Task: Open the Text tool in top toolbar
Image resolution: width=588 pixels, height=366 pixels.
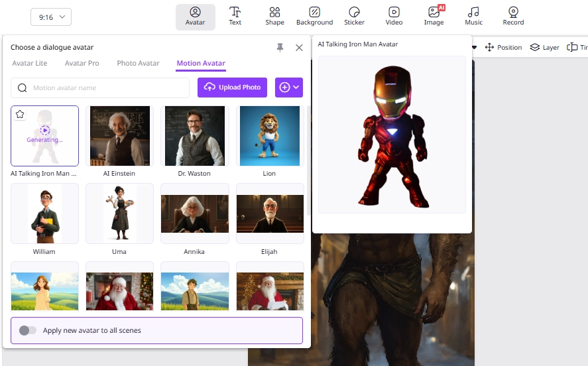Action: click(235, 16)
